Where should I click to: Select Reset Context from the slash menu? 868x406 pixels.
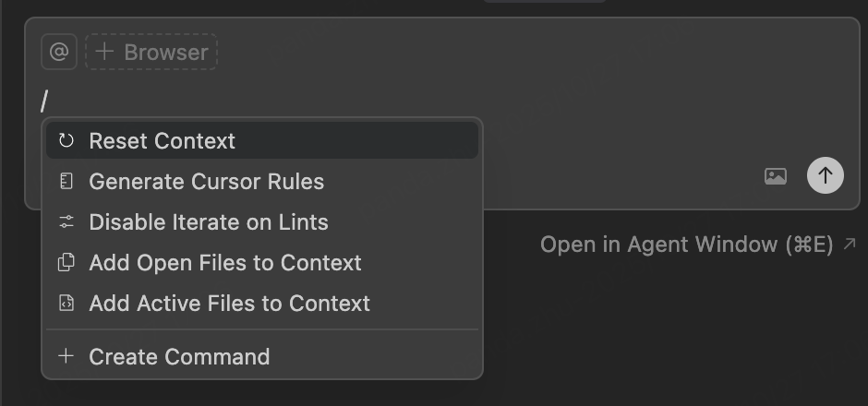(163, 141)
